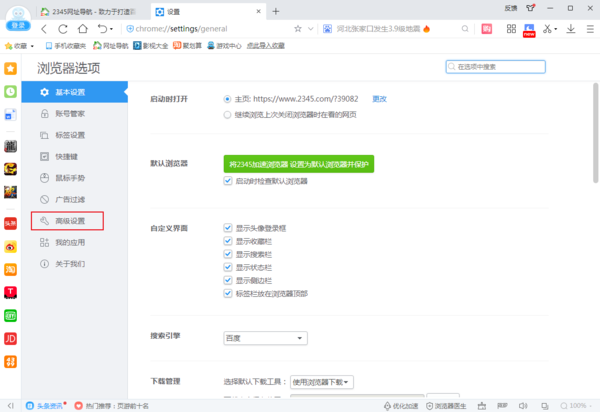Open the red Tmall T sidebar icon
600x412 pixels.
click(x=10, y=293)
